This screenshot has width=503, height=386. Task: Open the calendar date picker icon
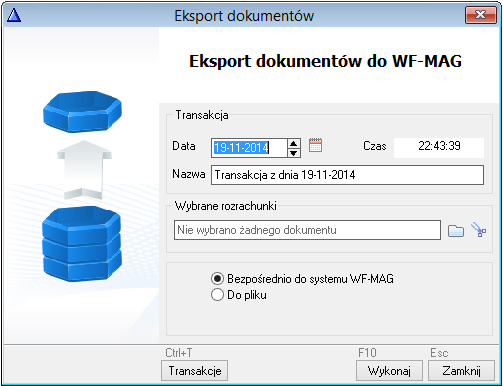(315, 145)
